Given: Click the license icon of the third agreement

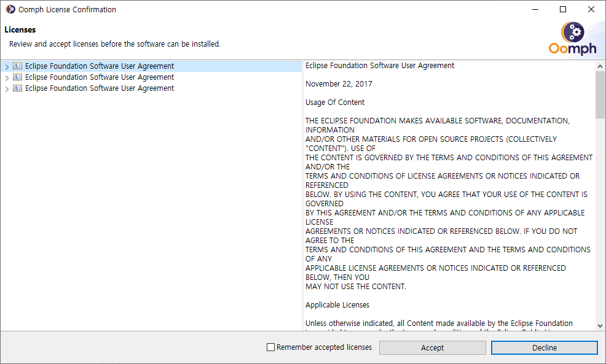Looking at the screenshot, I should click(17, 88).
